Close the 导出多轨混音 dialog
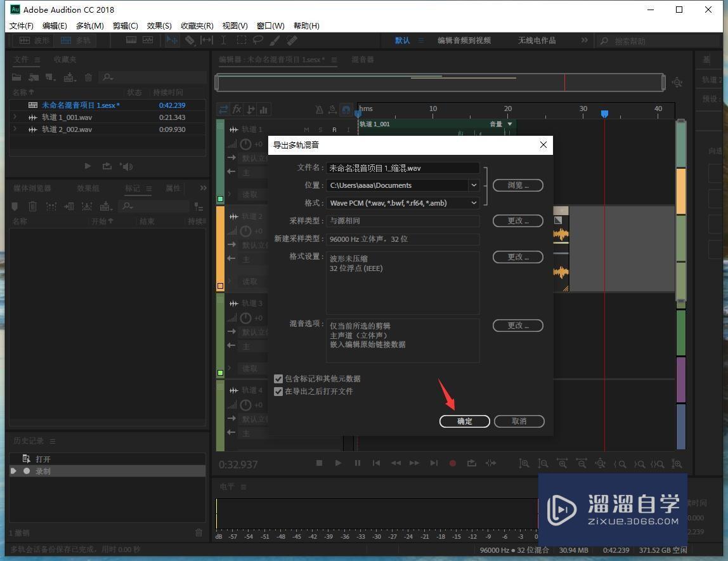728x561 pixels. [543, 145]
